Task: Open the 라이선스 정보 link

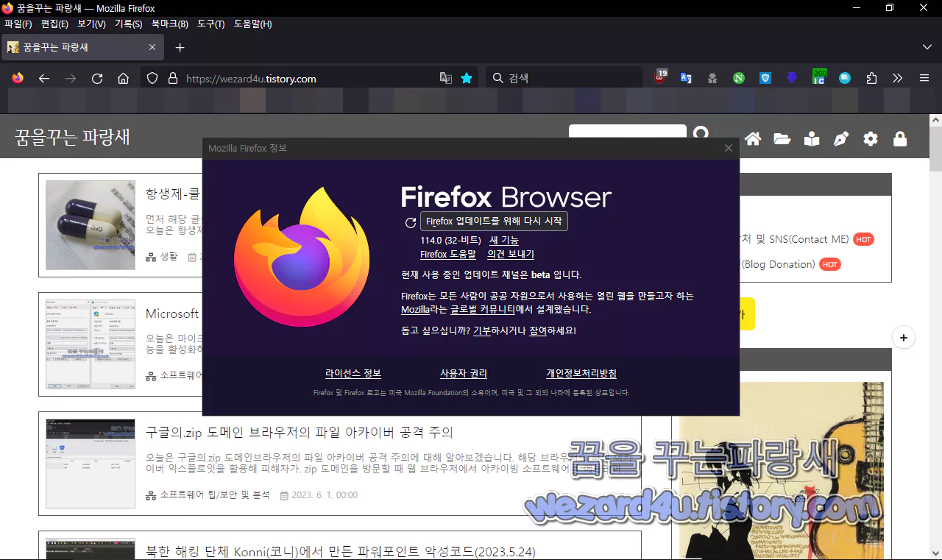Action: click(x=353, y=373)
